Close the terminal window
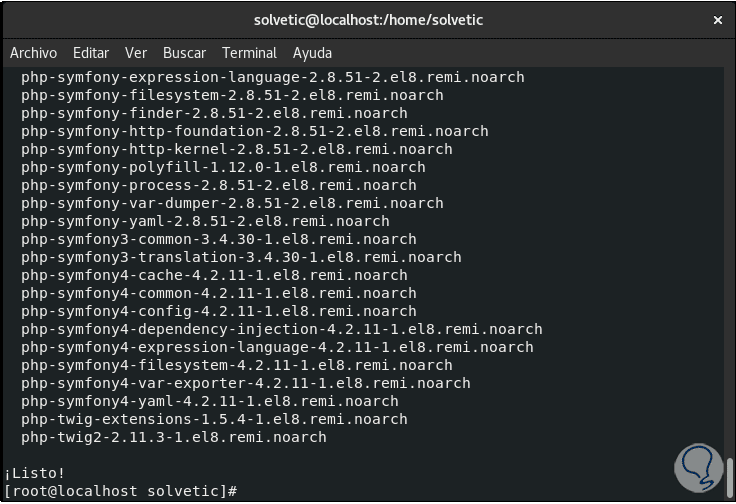The height and width of the screenshot is (504, 736). (718, 20)
